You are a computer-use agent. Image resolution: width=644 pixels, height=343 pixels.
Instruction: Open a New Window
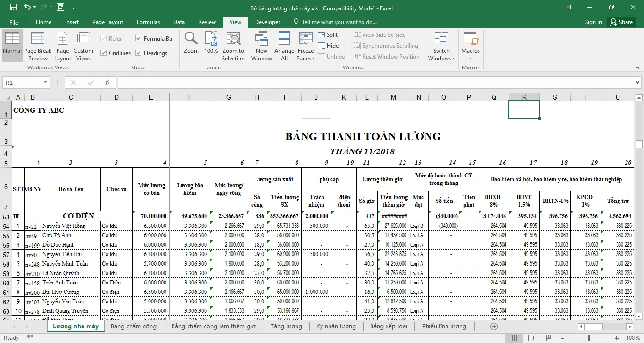click(x=262, y=46)
